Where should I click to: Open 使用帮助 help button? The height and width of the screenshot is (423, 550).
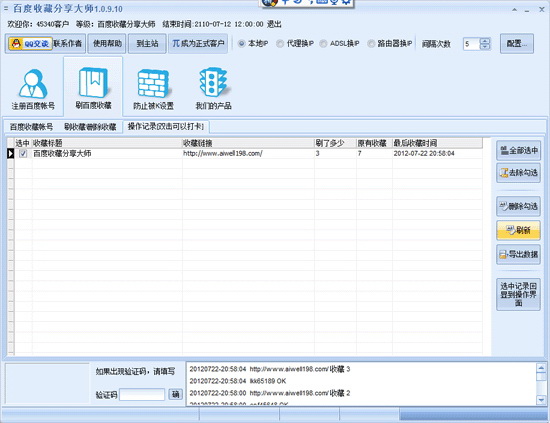(x=107, y=43)
